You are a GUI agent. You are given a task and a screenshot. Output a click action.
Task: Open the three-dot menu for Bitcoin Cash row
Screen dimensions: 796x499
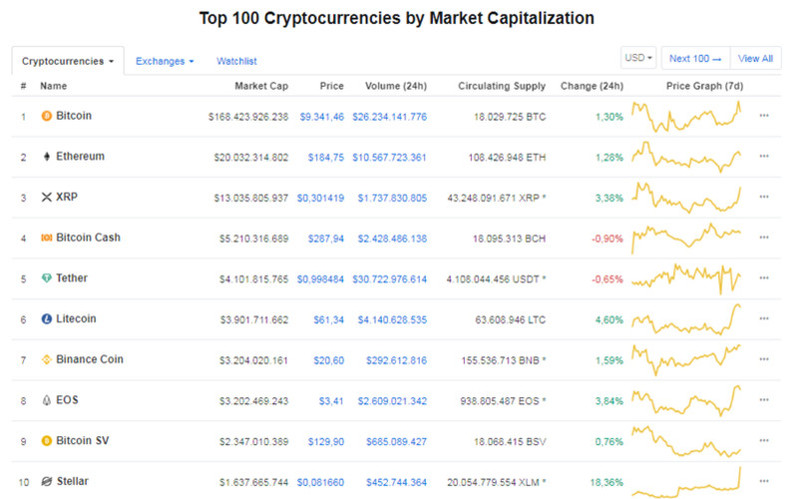(764, 237)
